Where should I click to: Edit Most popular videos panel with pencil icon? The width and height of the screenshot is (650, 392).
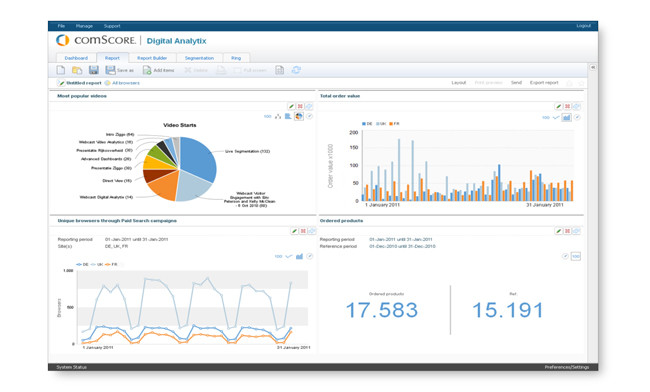[291, 106]
